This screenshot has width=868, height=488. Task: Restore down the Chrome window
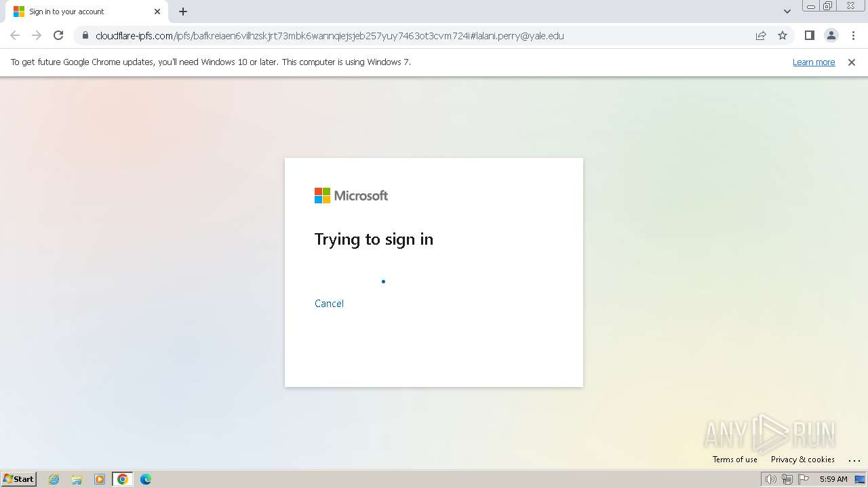(x=827, y=5)
